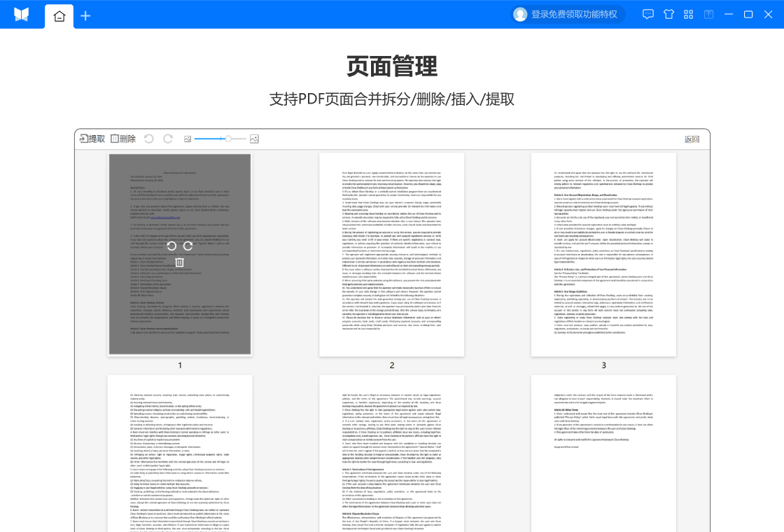The height and width of the screenshot is (532, 784).
Task: Add a new tab with plus
Action: pyautogui.click(x=85, y=16)
